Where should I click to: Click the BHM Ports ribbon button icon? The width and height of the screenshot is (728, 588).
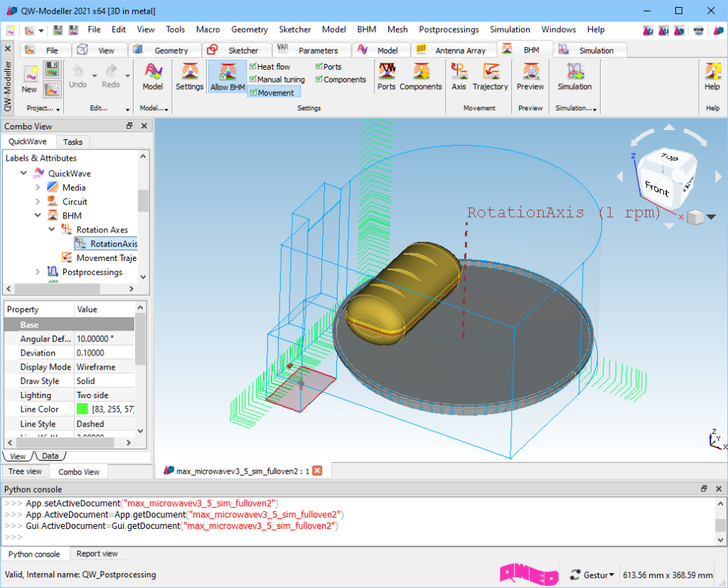pos(386,70)
